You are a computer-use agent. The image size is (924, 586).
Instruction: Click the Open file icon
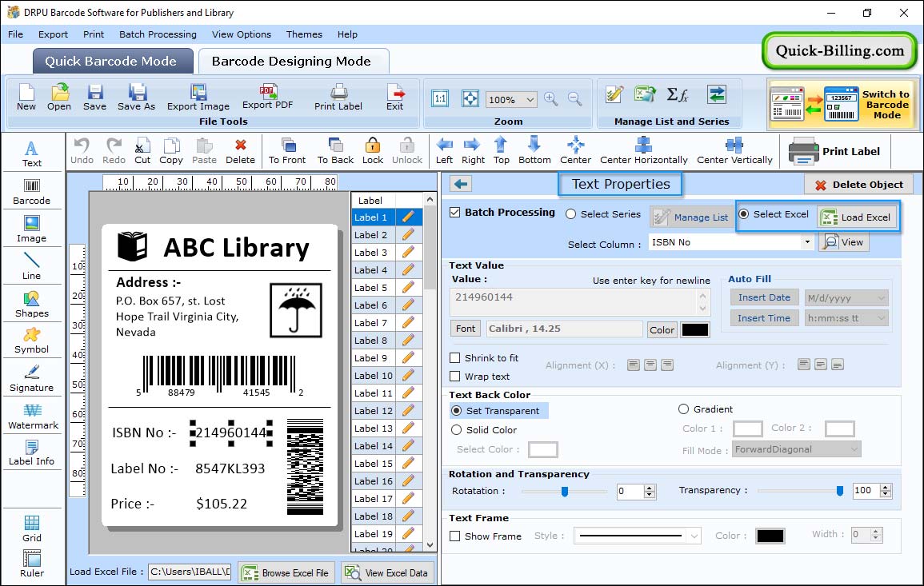tap(59, 98)
